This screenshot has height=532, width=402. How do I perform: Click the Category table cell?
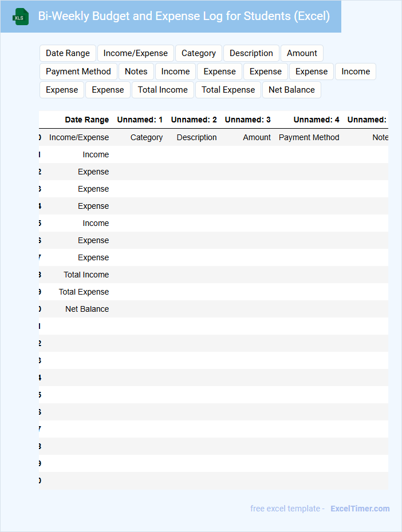coord(147,137)
